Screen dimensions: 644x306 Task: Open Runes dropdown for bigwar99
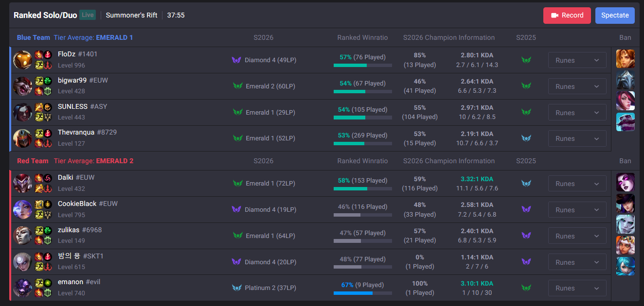click(x=577, y=86)
